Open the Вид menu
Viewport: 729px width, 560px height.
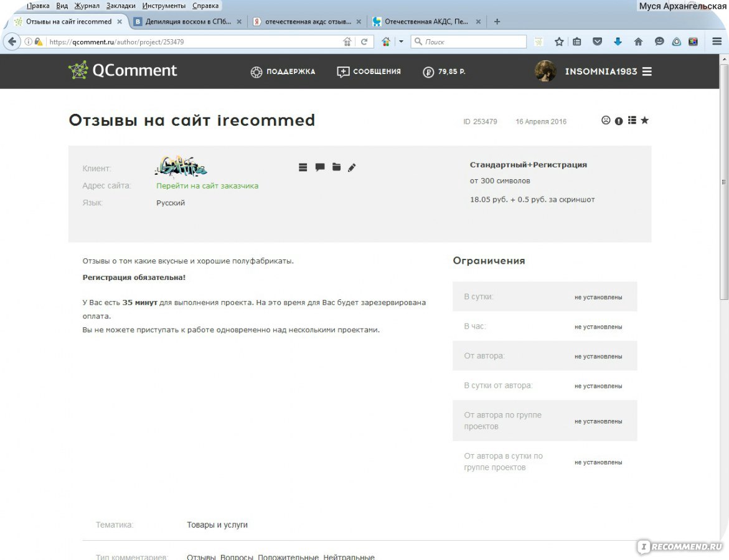click(62, 6)
